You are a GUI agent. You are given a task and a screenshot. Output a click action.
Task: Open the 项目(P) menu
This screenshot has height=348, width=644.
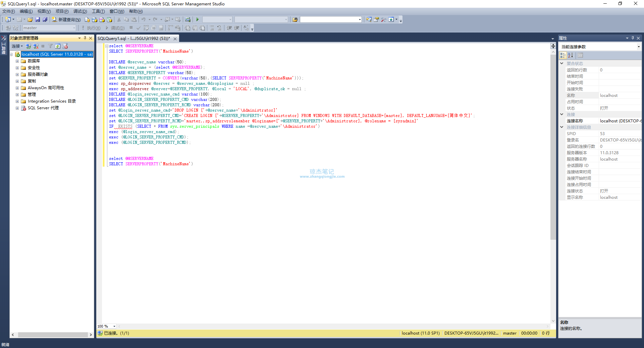(62, 11)
